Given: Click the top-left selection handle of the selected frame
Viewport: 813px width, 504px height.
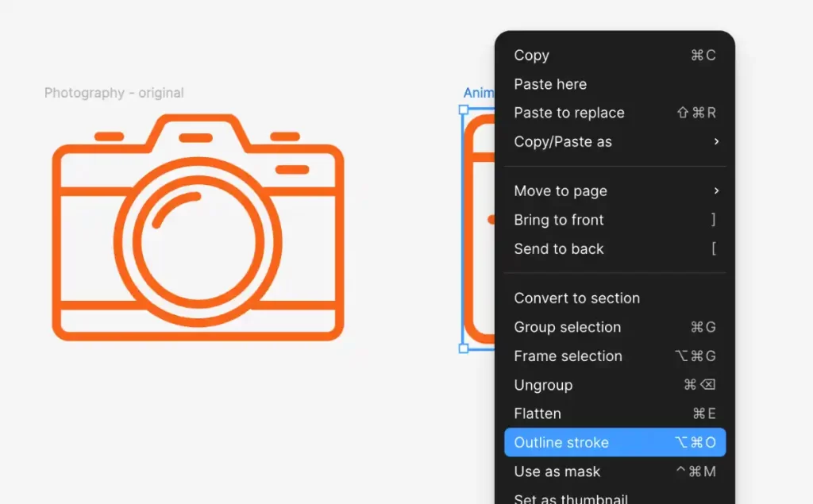Looking at the screenshot, I should tap(464, 110).
